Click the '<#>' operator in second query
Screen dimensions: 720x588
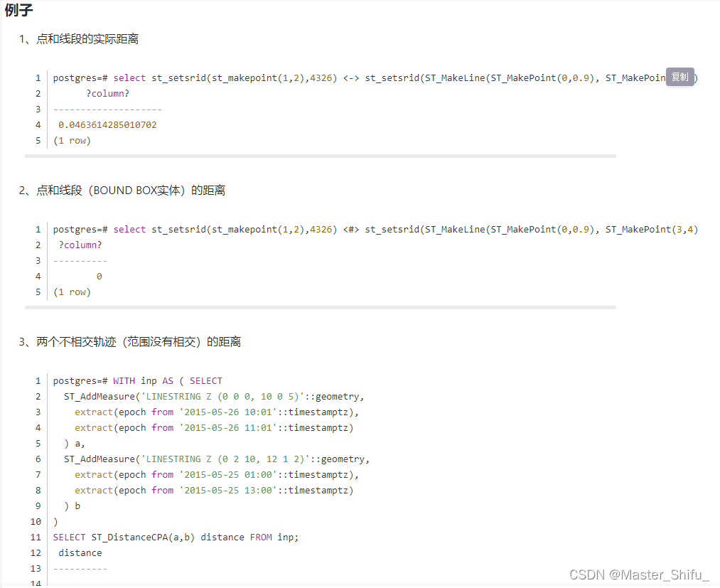(x=351, y=230)
